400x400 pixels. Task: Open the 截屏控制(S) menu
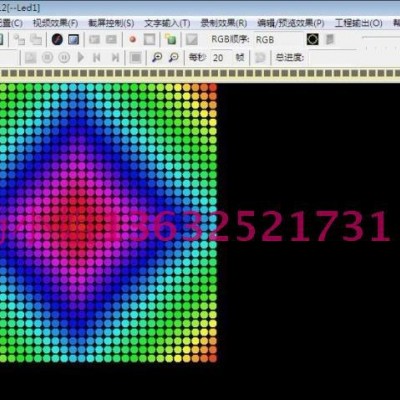[x=111, y=23]
